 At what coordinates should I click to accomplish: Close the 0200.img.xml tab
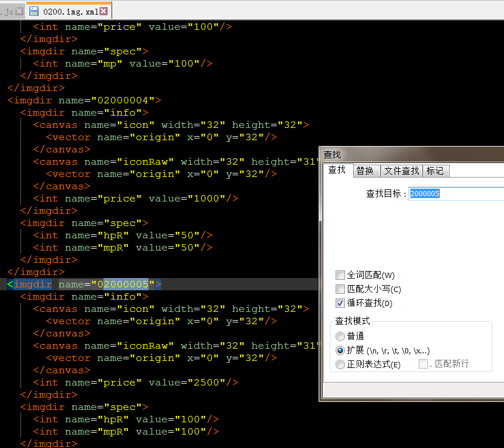pyautogui.click(x=103, y=12)
